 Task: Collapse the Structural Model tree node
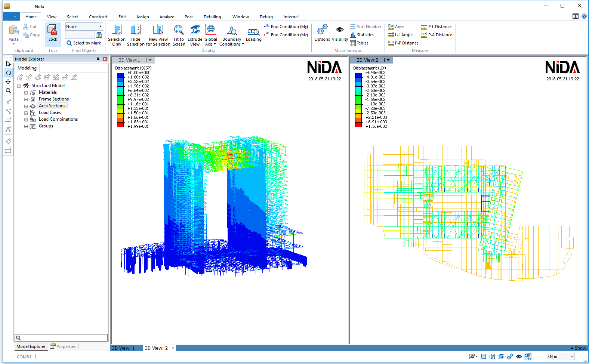(x=19, y=86)
